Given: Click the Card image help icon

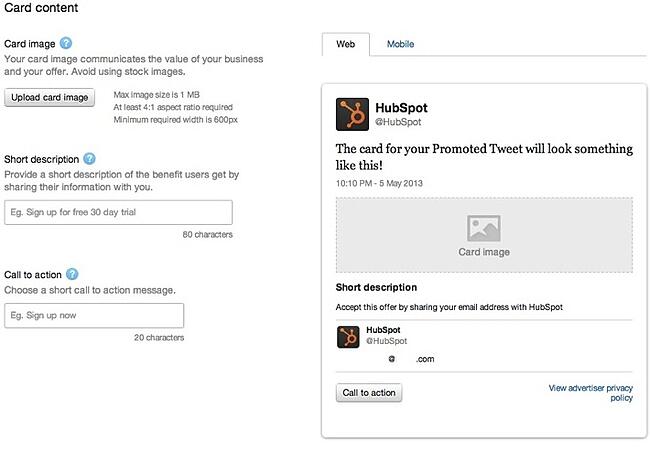Looking at the screenshot, I should tap(66, 44).
